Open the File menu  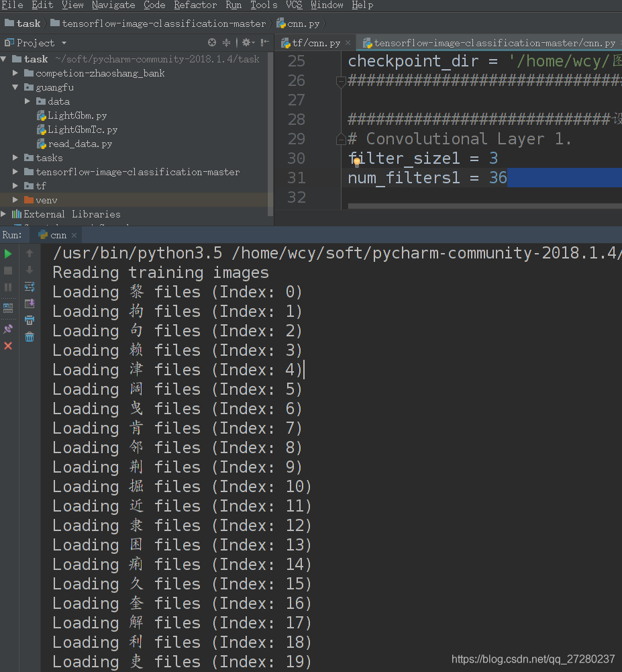(12, 5)
